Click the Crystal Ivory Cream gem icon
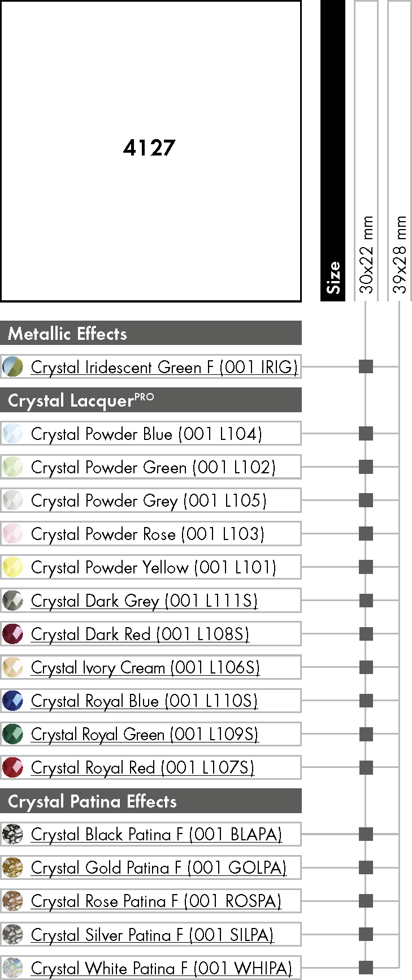This screenshot has width=412, height=980. [12, 667]
